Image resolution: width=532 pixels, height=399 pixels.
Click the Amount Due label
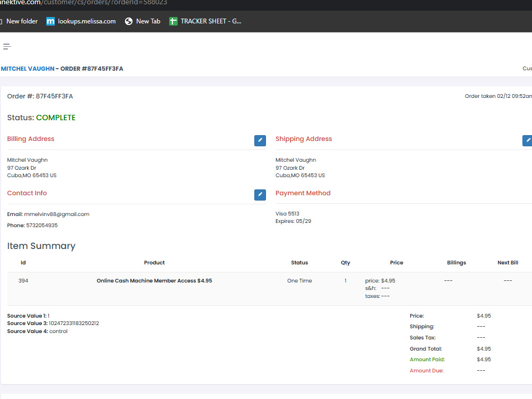click(427, 370)
